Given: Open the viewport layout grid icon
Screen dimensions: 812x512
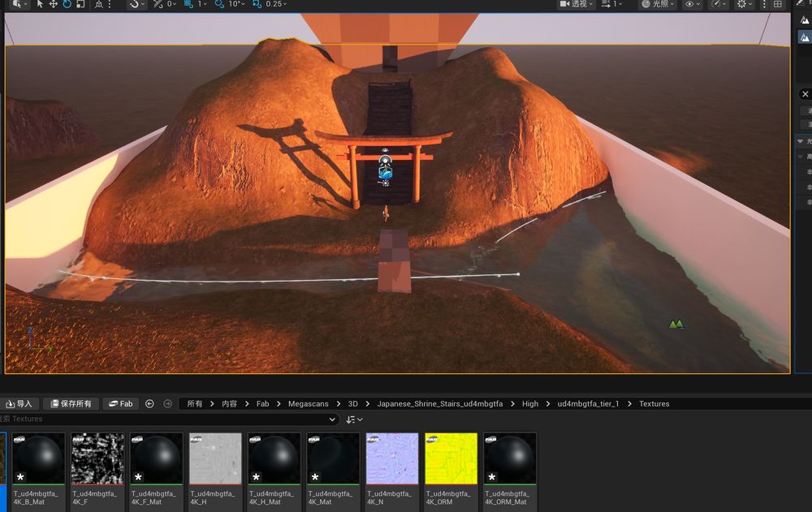Looking at the screenshot, I should pos(778,4).
